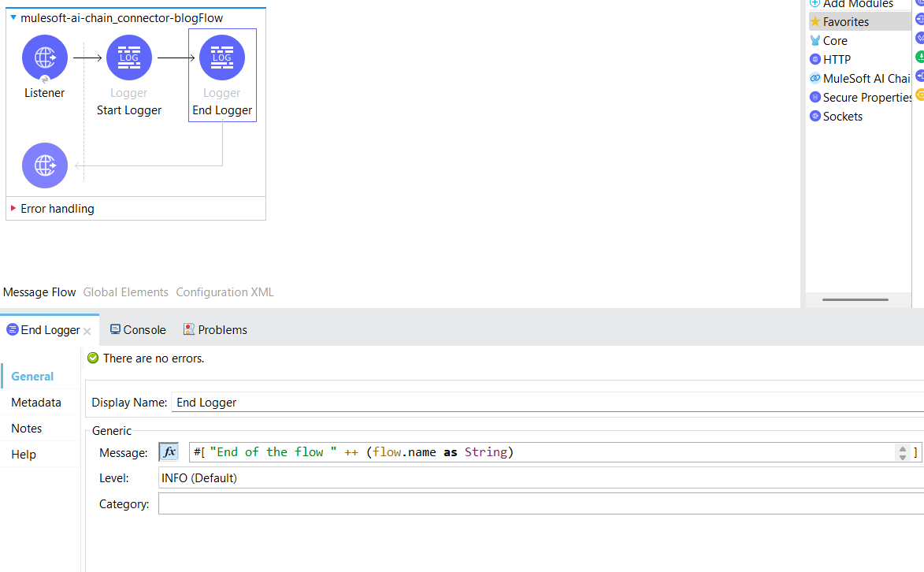This screenshot has height=572, width=924.
Task: Click the HTTP response globe icon in flow
Action: [45, 165]
